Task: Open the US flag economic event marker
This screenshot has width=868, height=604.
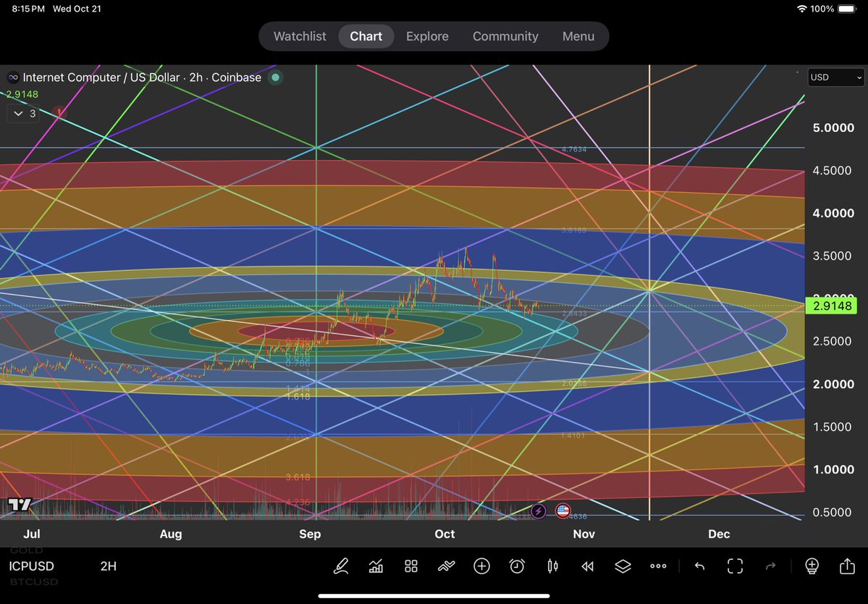Action: (x=563, y=511)
